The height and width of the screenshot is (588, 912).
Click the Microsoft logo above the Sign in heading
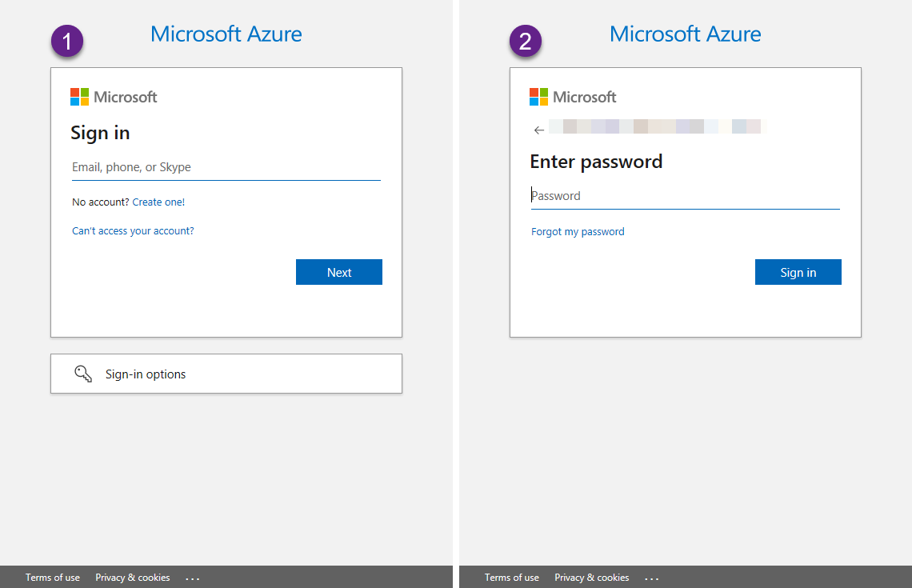pos(114,97)
